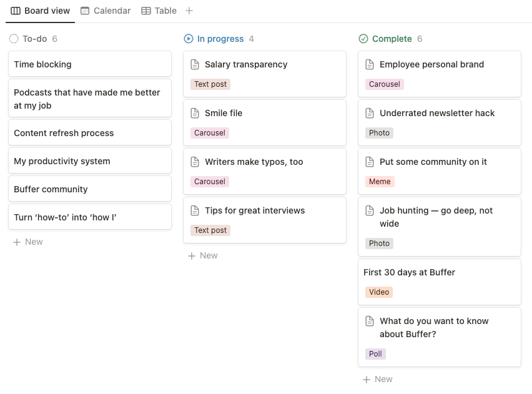Click the To-do dashed circle status icon
This screenshot has height=394, width=532.
pyautogui.click(x=14, y=39)
